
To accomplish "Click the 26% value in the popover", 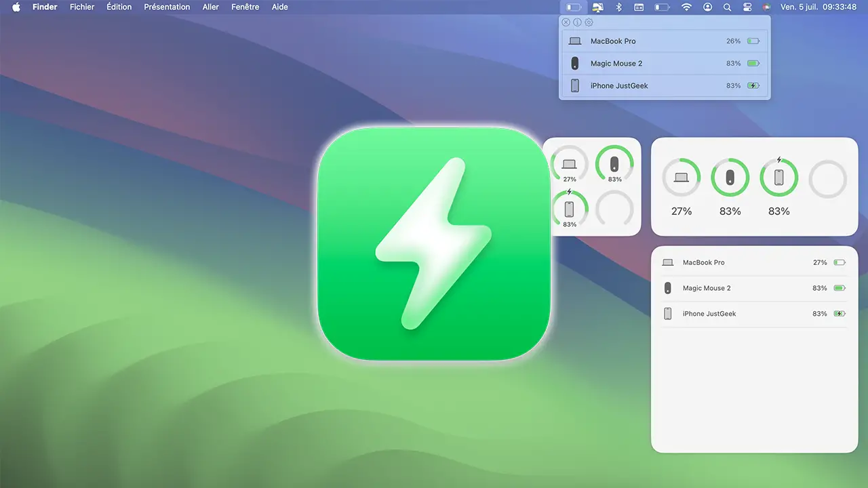I will [x=733, y=41].
